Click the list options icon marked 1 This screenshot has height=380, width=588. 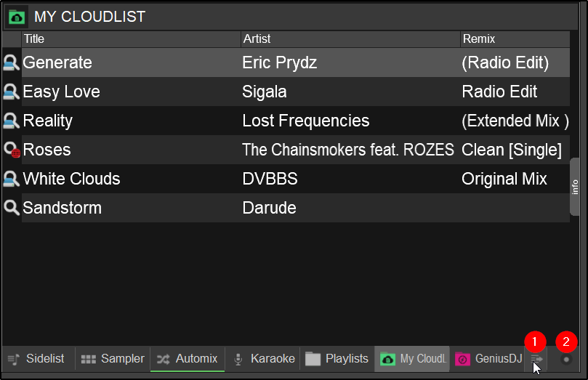click(x=536, y=359)
